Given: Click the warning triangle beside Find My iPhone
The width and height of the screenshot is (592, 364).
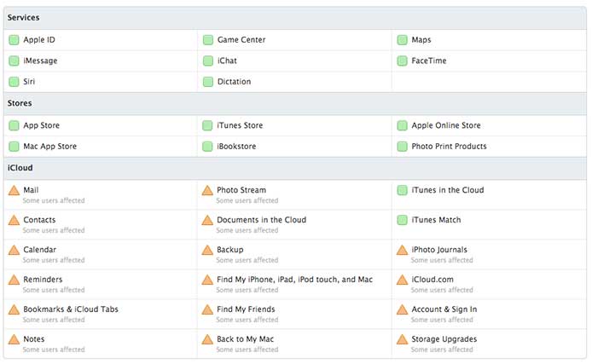Looking at the screenshot, I should 207,280.
